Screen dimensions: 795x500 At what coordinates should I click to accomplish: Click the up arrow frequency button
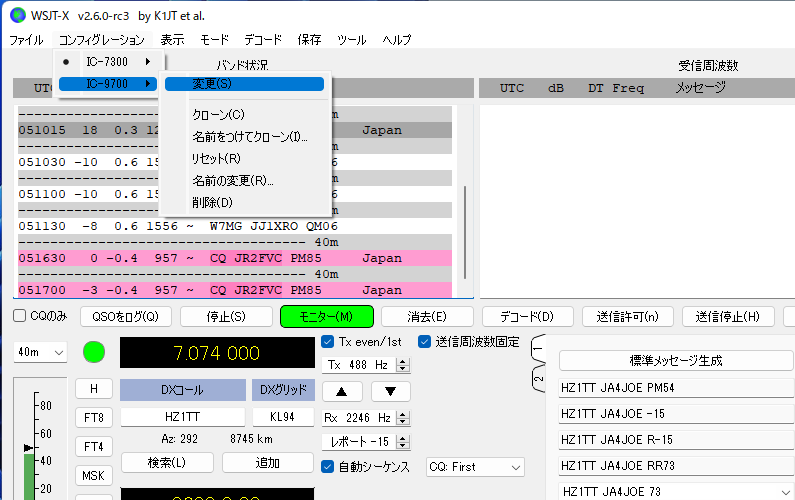point(342,391)
